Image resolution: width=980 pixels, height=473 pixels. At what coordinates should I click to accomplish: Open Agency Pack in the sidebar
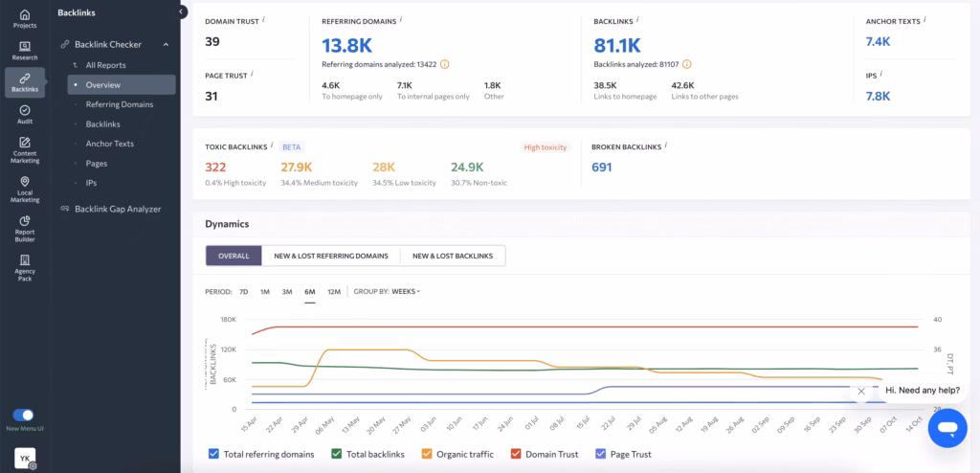(x=25, y=265)
